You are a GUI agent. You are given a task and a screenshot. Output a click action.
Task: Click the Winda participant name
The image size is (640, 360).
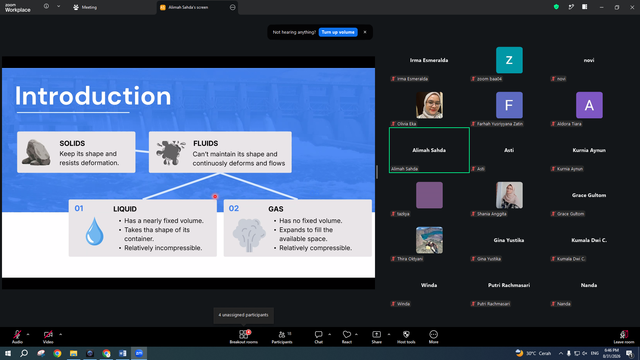click(x=429, y=285)
